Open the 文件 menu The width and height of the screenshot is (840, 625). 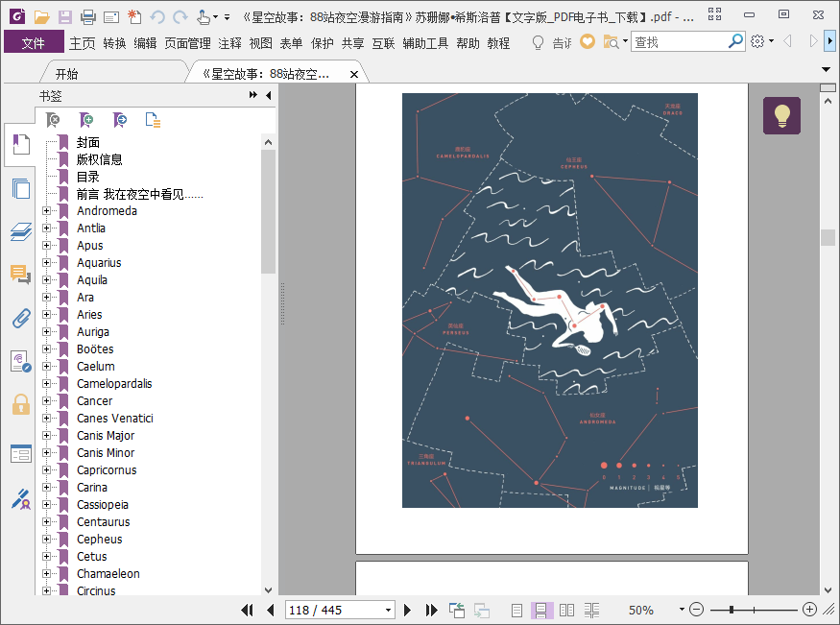click(x=34, y=43)
